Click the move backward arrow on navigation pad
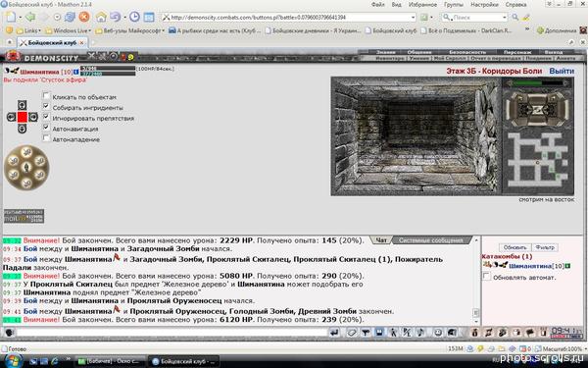588x368 pixels. pos(23,129)
